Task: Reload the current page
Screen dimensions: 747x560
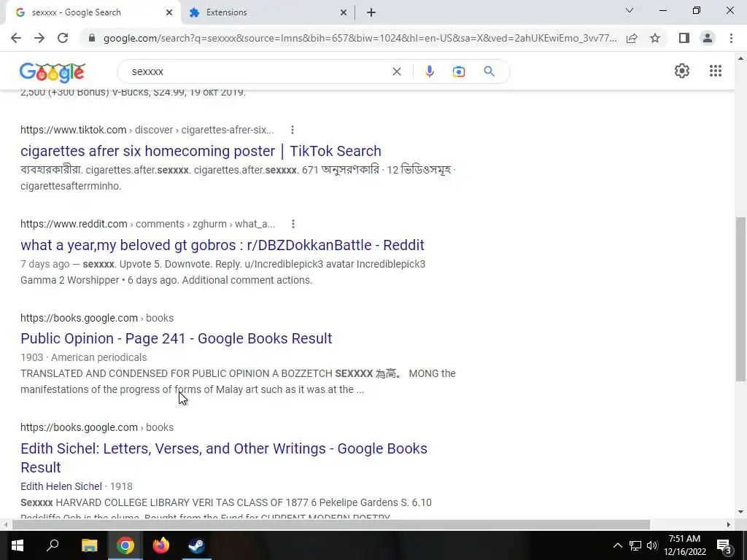Action: (x=63, y=38)
